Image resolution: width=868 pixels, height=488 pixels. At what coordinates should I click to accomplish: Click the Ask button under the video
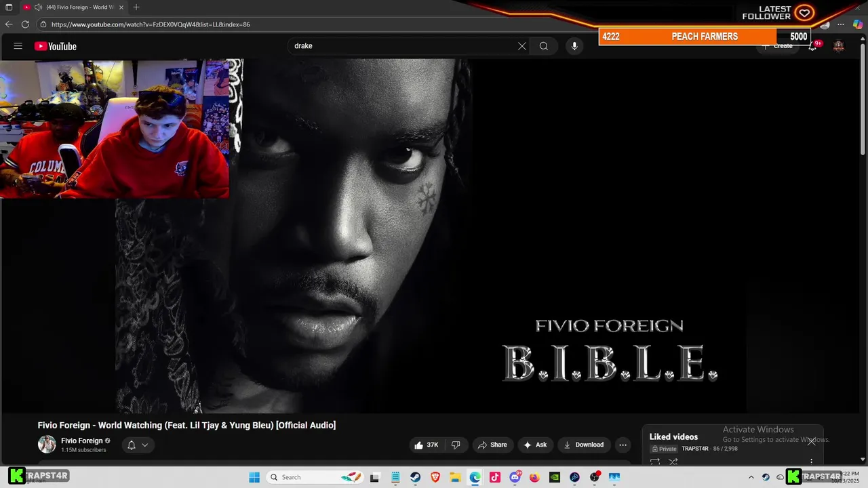pos(535,445)
